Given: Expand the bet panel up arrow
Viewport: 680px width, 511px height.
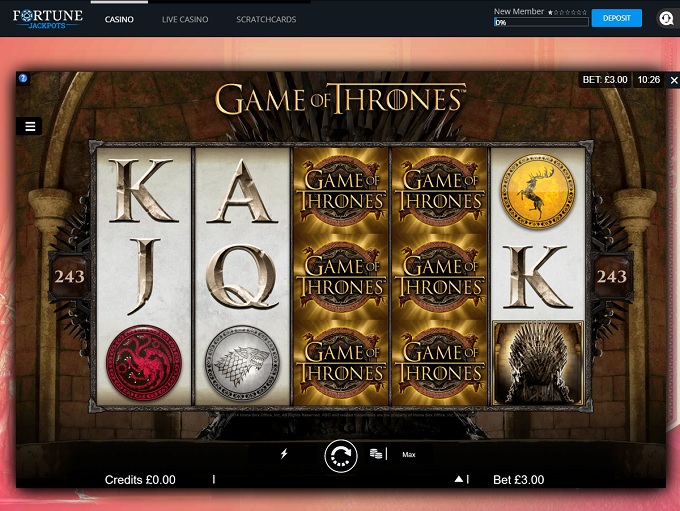Looking at the screenshot, I should point(459,480).
